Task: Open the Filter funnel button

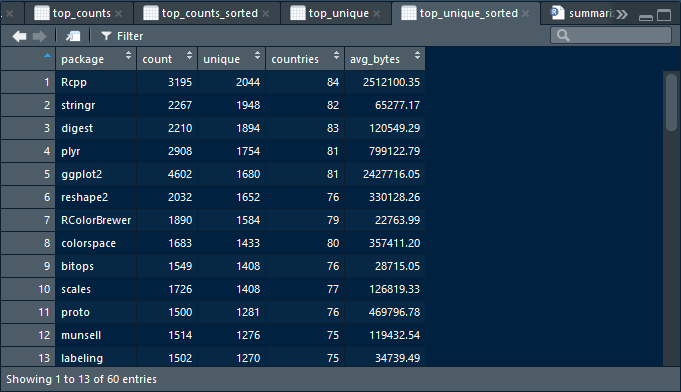Action: 122,36
